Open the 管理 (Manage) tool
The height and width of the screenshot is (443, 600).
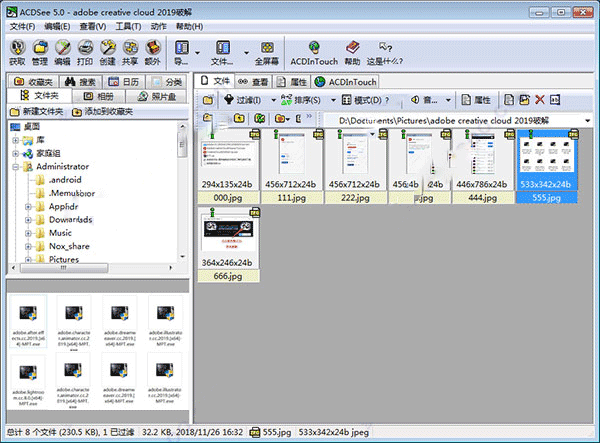(39, 47)
